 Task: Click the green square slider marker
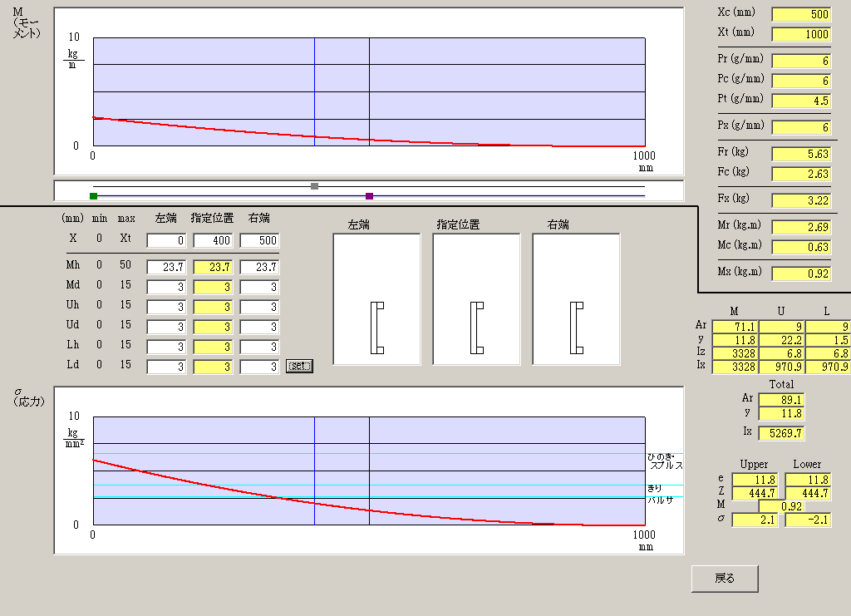point(94,196)
